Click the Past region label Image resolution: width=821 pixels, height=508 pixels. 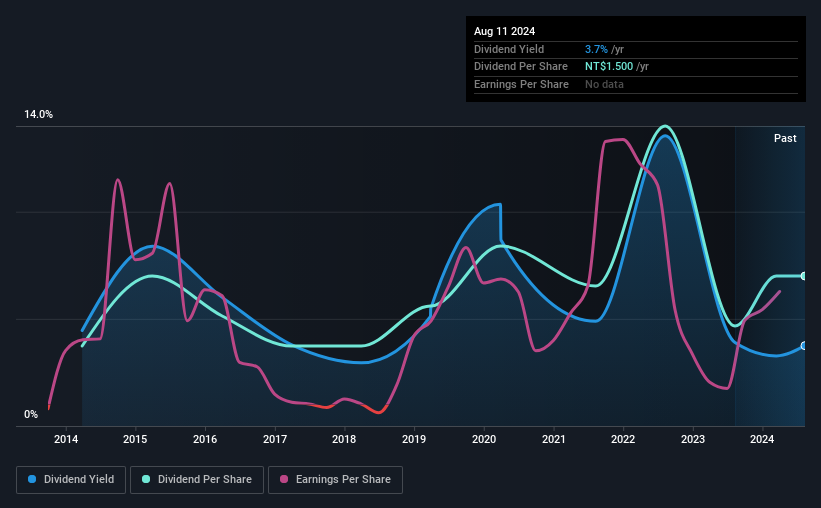tap(785, 138)
